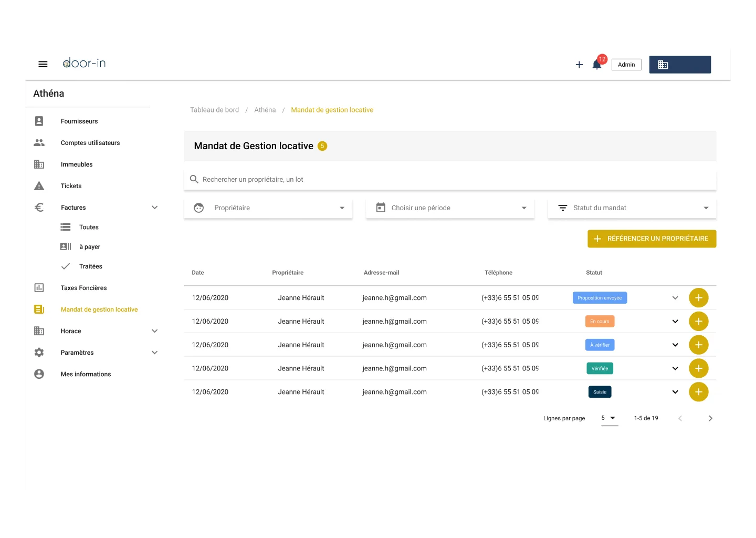This screenshot has height=538, width=756.
Task: Click the Mes informations profile icon
Action: [39, 374]
